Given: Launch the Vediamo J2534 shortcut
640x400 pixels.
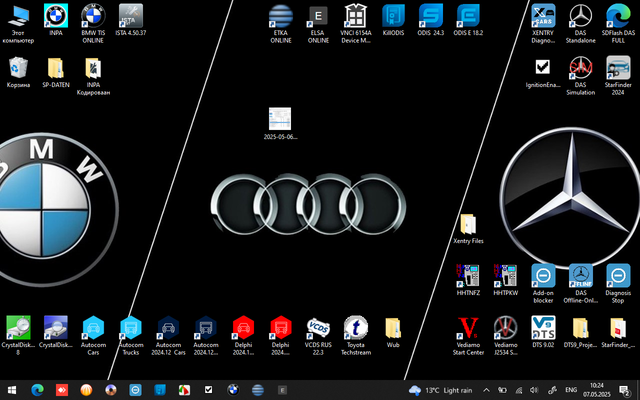Looking at the screenshot, I should point(505,336).
